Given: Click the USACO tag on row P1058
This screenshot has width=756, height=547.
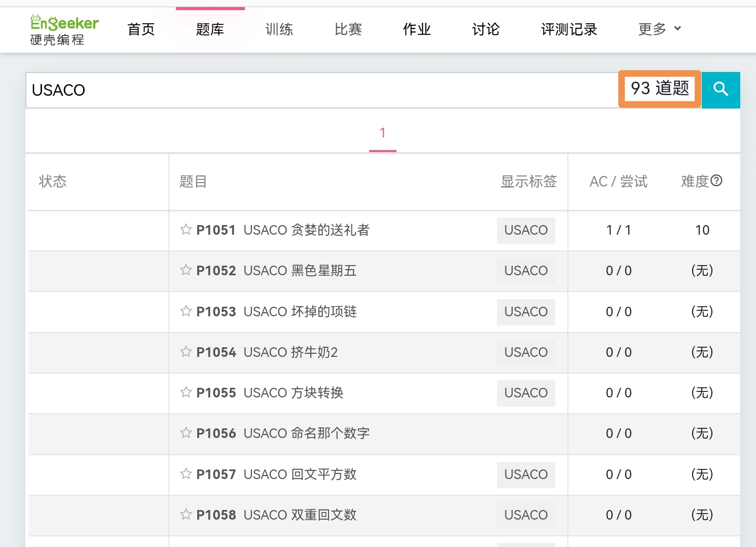Looking at the screenshot, I should 526,515.
